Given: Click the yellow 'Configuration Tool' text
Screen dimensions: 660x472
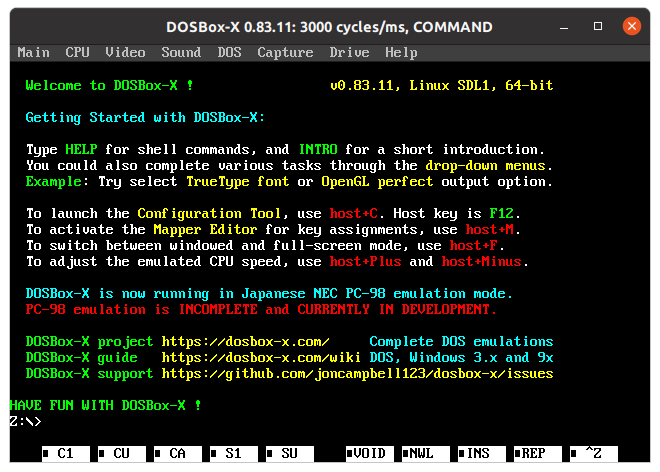Looking at the screenshot, I should (209, 214).
